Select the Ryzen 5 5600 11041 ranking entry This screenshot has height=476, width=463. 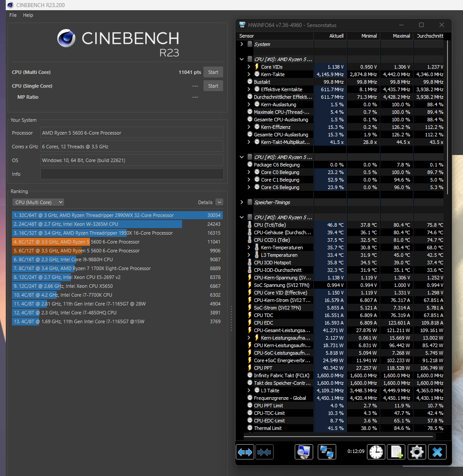[x=117, y=242]
